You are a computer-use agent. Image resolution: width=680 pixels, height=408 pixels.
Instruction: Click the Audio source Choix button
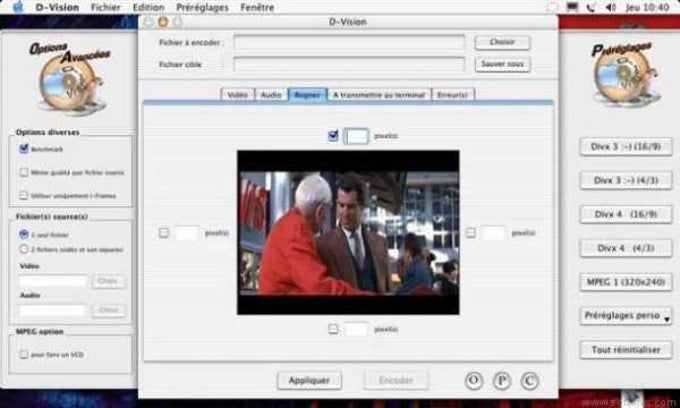108,310
